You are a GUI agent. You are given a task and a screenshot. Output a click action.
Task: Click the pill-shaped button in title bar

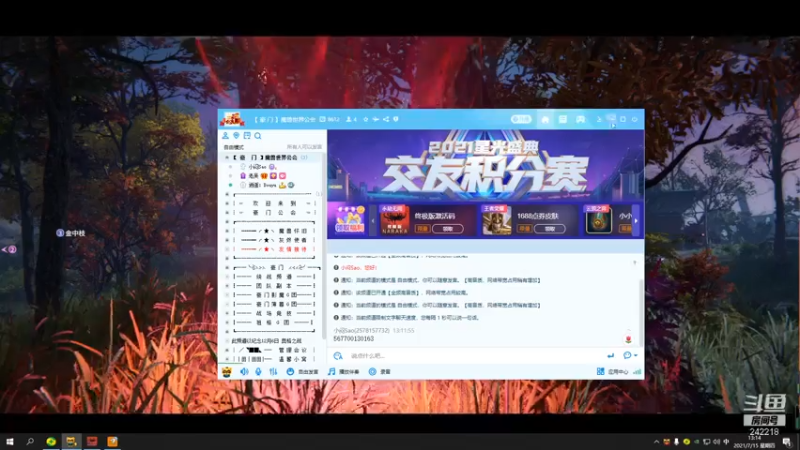(521, 119)
